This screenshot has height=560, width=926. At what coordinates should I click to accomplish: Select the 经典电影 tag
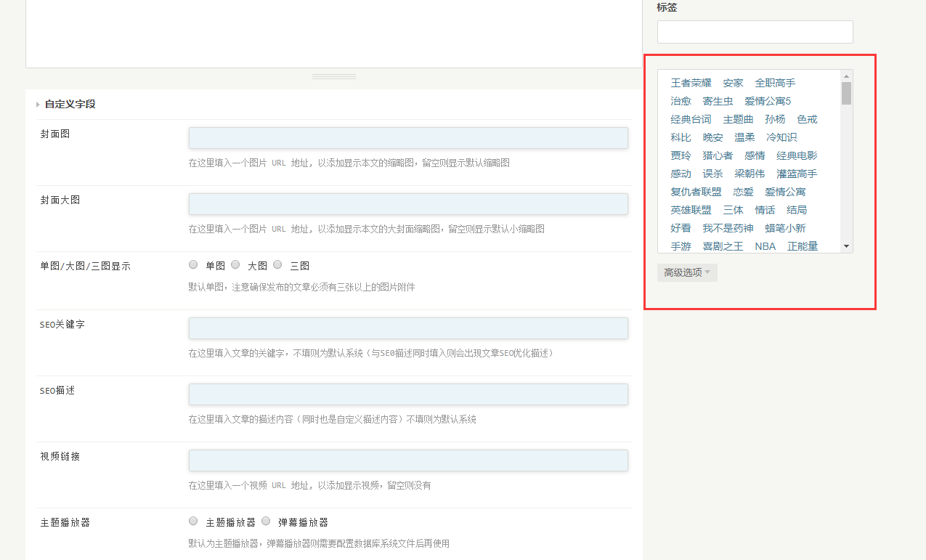tap(797, 155)
